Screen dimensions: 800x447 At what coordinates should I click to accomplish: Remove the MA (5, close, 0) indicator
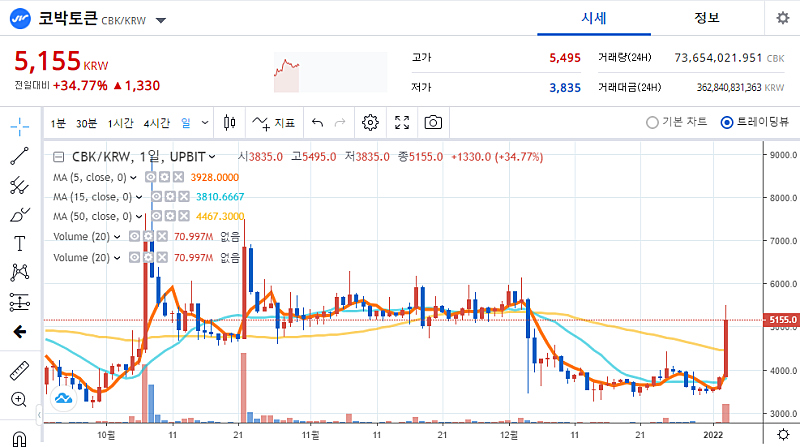[x=178, y=177]
